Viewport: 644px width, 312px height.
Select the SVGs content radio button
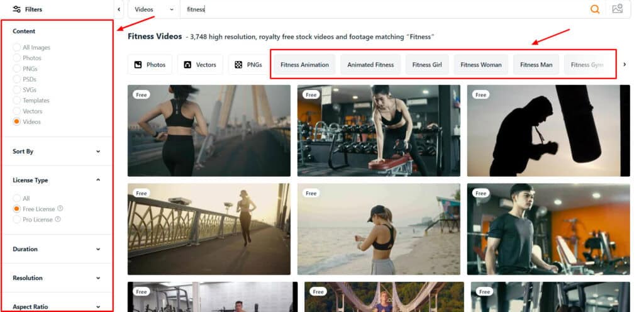click(x=16, y=89)
